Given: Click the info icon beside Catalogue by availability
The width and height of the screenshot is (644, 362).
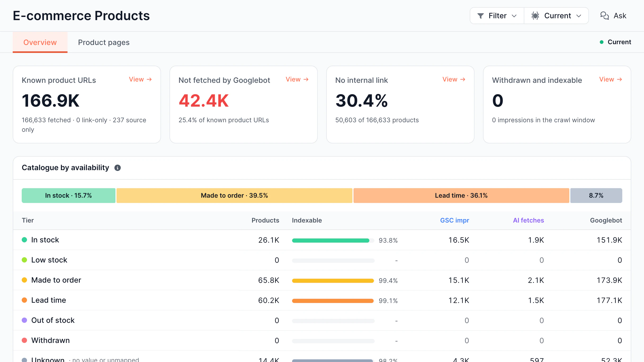Looking at the screenshot, I should tap(118, 168).
